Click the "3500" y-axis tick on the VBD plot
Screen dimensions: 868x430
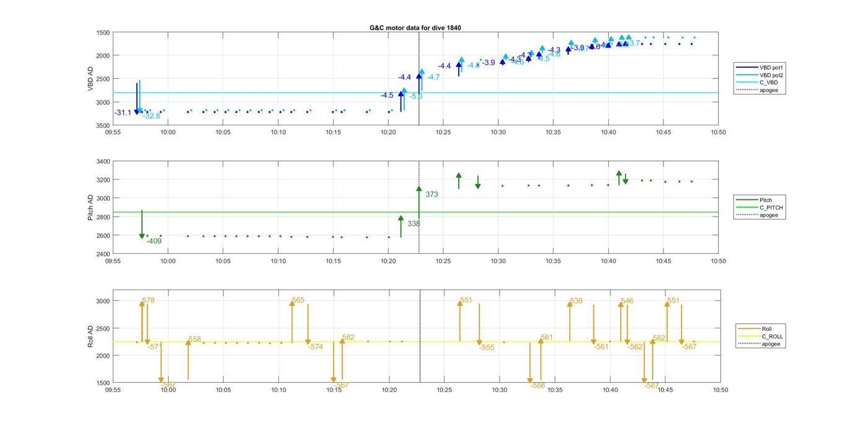[103, 125]
